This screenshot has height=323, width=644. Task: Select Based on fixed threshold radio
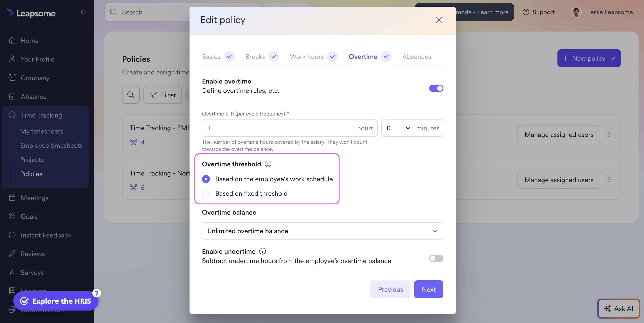[x=206, y=193]
